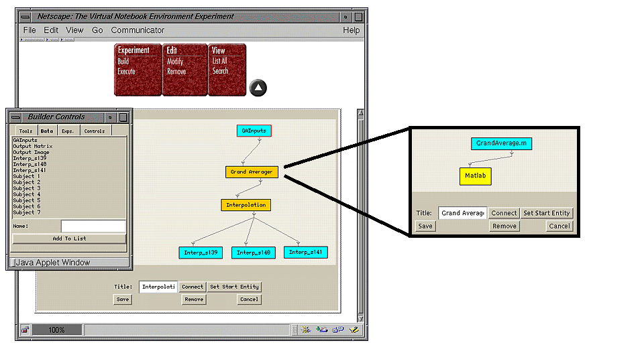Image resolution: width=644 pixels, height=347 pixels.
Task: Open Navigator from the status bar component icons
Action: 306,330
